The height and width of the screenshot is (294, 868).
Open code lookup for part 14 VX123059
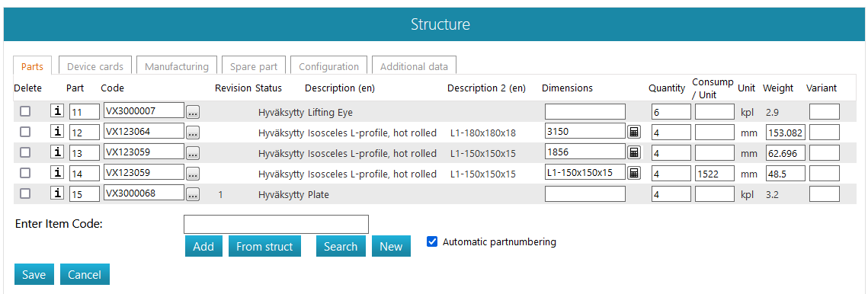pyautogui.click(x=193, y=174)
